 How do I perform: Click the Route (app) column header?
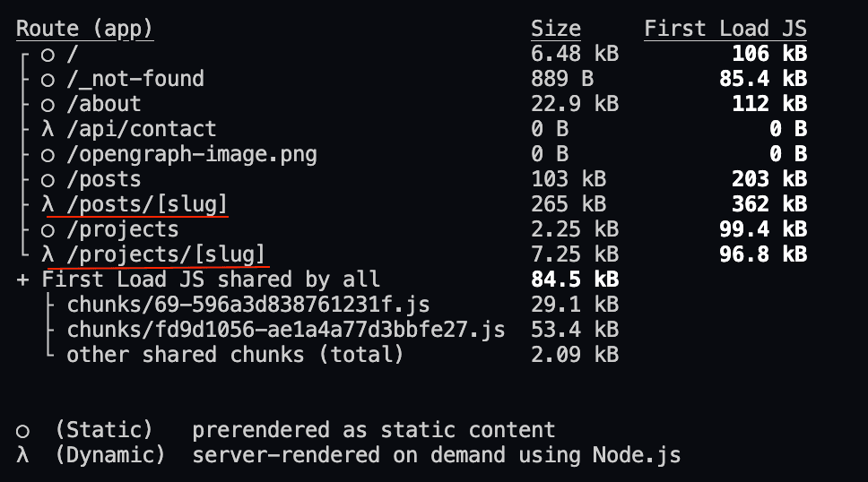(x=84, y=29)
